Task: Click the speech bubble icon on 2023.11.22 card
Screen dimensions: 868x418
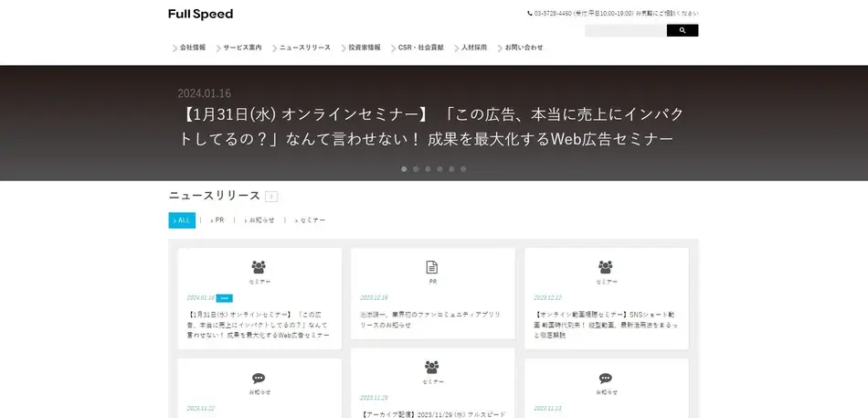Action: (259, 378)
